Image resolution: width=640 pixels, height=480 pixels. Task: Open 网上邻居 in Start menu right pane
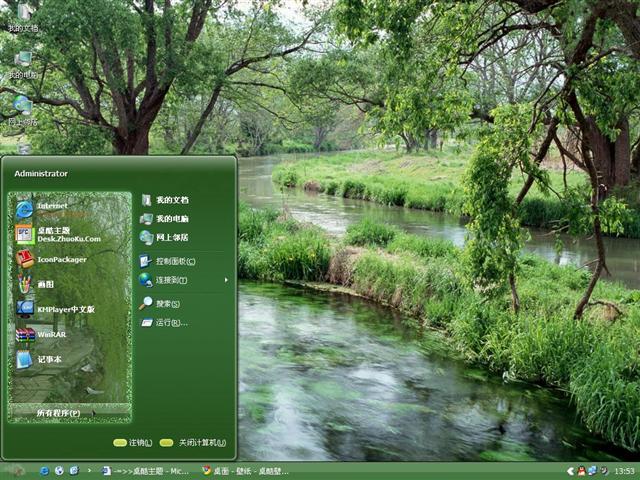(164, 237)
